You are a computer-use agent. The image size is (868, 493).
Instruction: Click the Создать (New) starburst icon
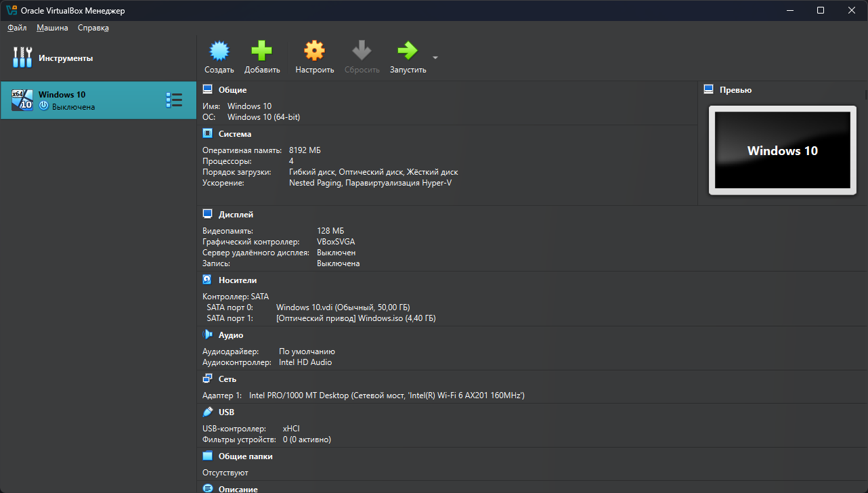pos(219,51)
